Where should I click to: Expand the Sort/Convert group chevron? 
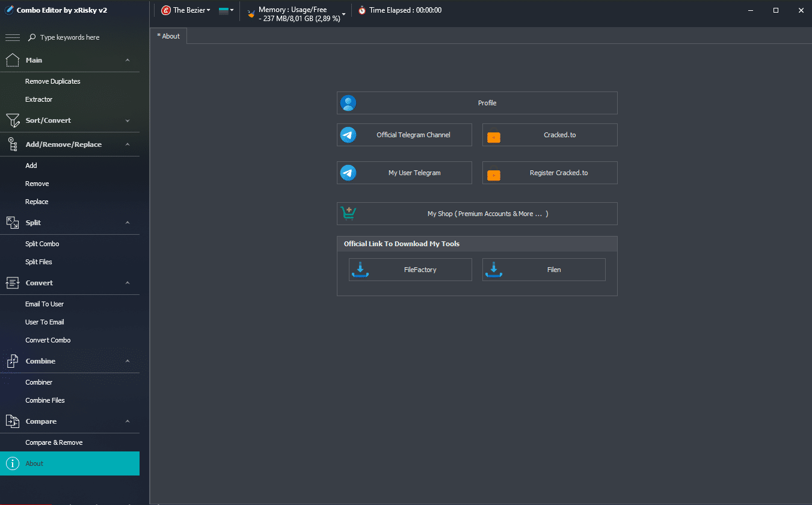(128, 120)
